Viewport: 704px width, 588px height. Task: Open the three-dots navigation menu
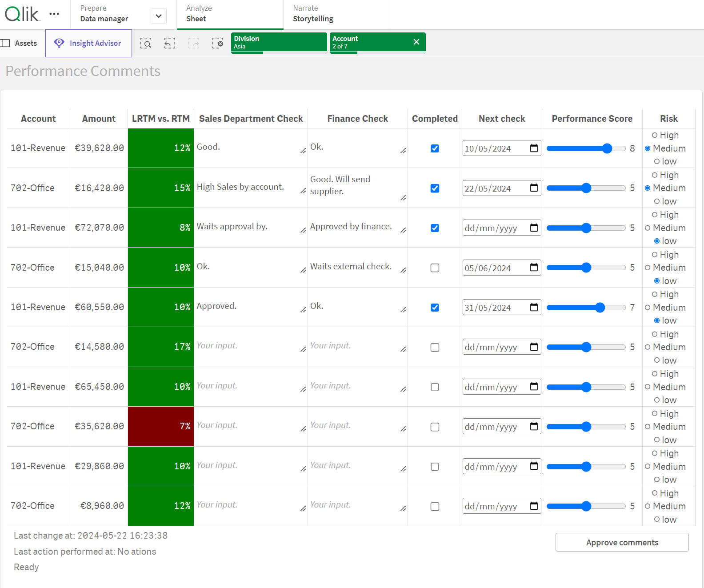(54, 14)
